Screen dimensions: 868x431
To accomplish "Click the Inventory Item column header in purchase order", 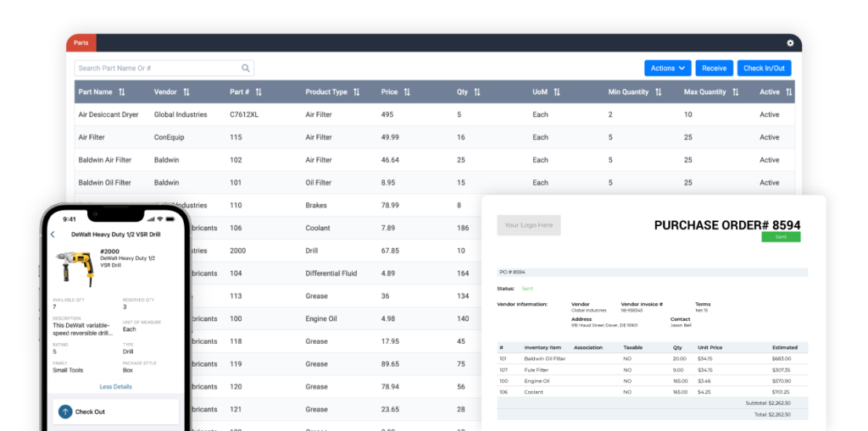I will coord(542,347).
